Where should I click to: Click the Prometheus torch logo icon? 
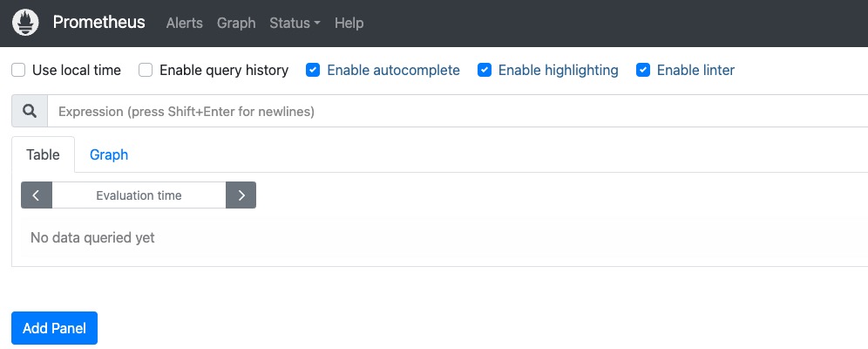25,23
